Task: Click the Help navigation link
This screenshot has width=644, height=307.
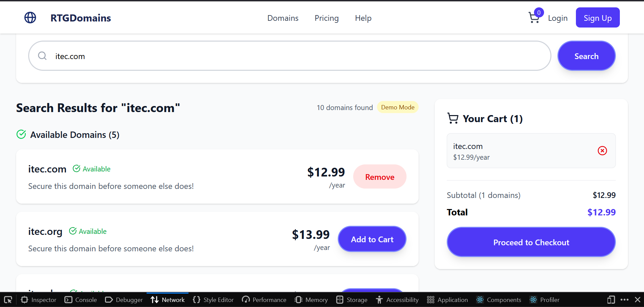Action: click(363, 18)
